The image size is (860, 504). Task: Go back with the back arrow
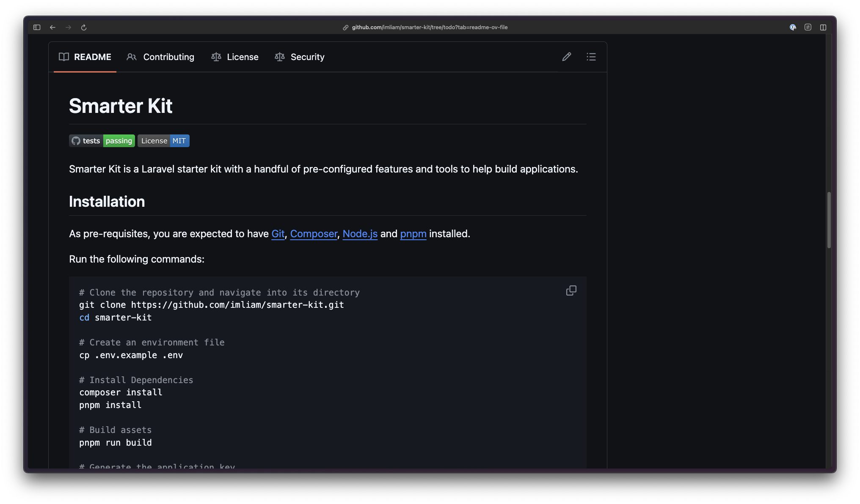click(x=52, y=27)
